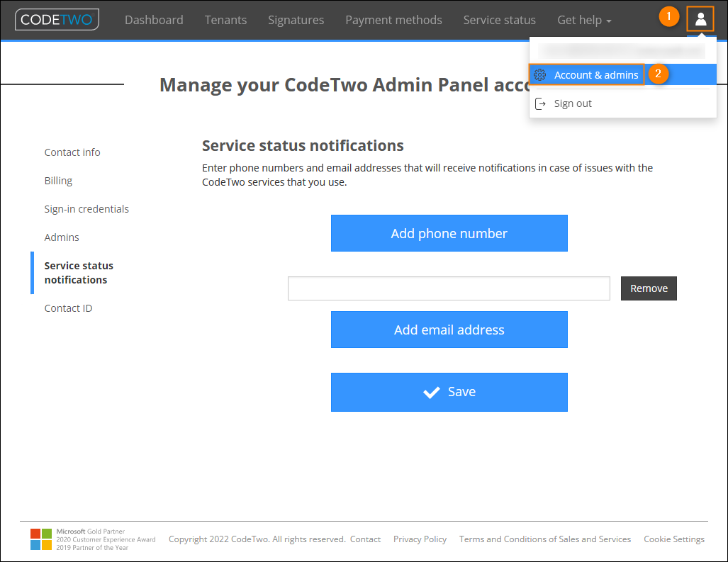Select Service status notifications in the sidebar
This screenshot has height=562, width=728.
pos(79,273)
